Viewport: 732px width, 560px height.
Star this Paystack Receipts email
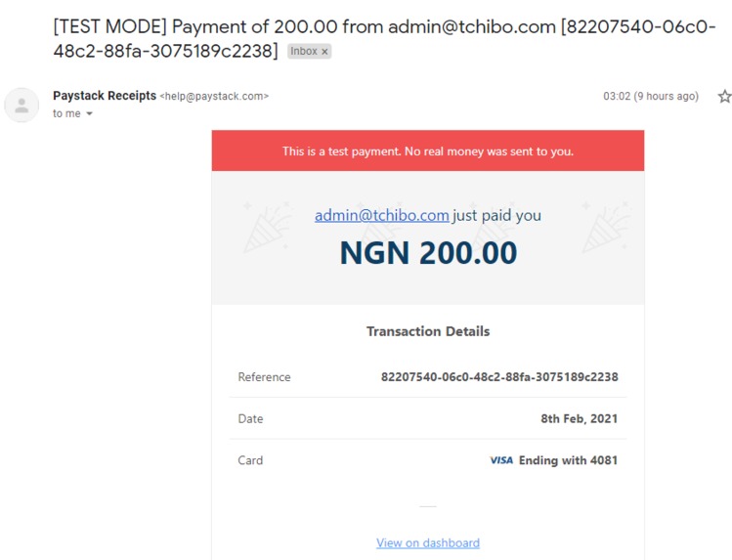(x=724, y=97)
